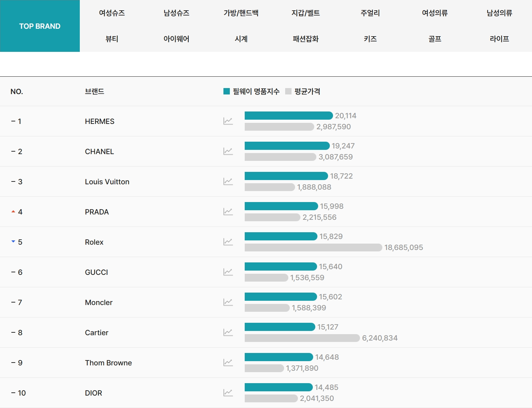Image resolution: width=532 pixels, height=408 pixels.
Task: Click the PRADA brand name
Action: click(x=97, y=212)
